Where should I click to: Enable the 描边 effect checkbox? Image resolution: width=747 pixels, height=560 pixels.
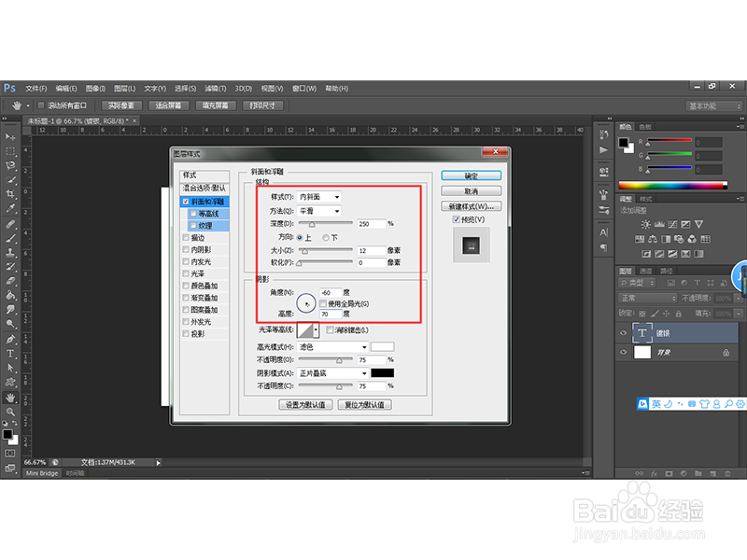pos(186,237)
